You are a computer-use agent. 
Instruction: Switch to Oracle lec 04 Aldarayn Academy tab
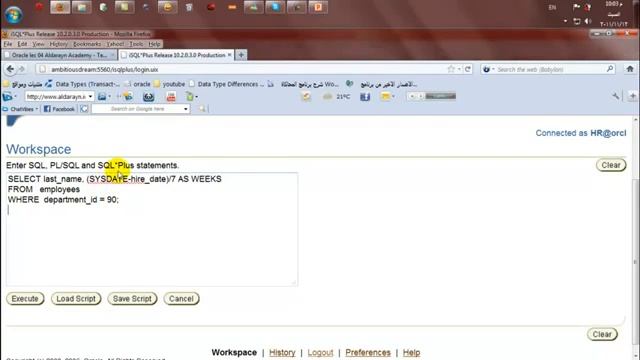click(59, 55)
